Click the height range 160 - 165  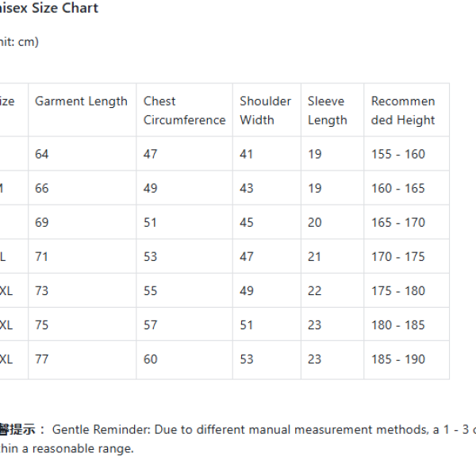pyautogui.click(x=398, y=189)
